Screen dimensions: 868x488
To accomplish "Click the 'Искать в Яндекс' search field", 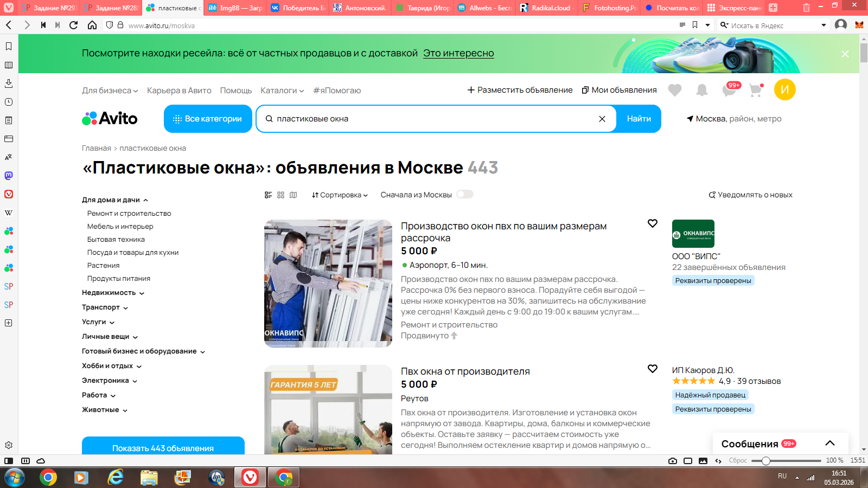I will point(773,25).
